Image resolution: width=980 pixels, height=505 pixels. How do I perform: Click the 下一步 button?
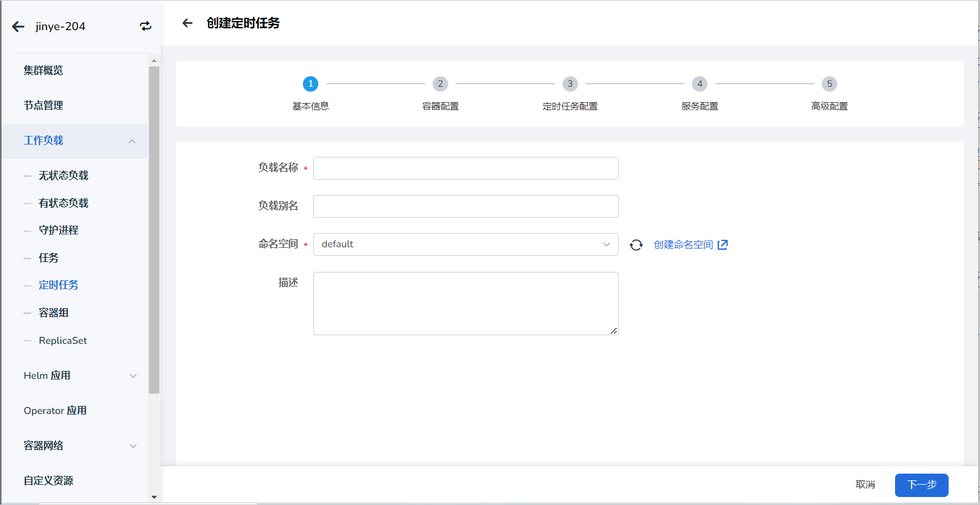[922, 485]
